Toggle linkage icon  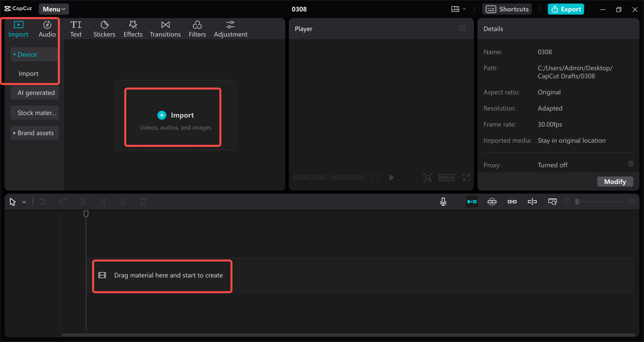(x=512, y=202)
